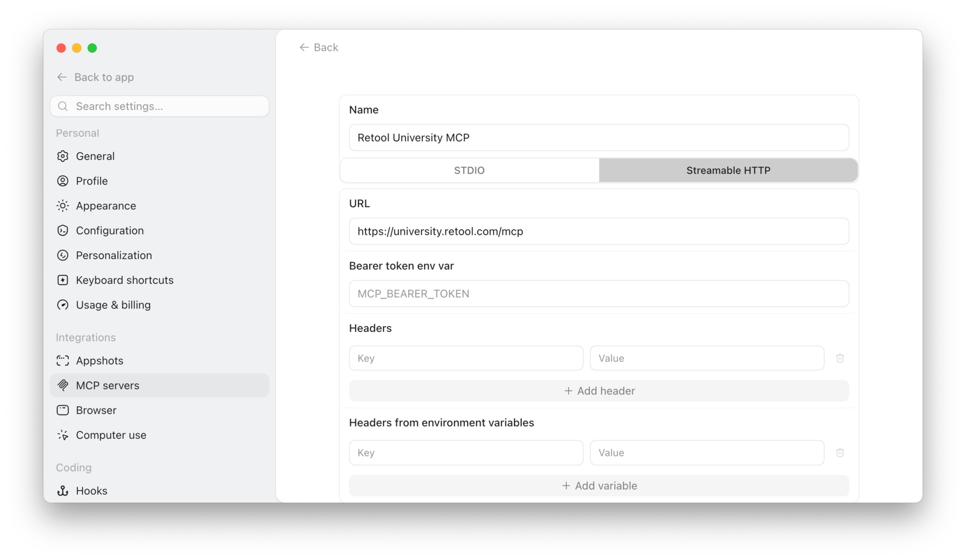This screenshot has height=560, width=966.
Task: Click the Name label
Action: pos(363,109)
